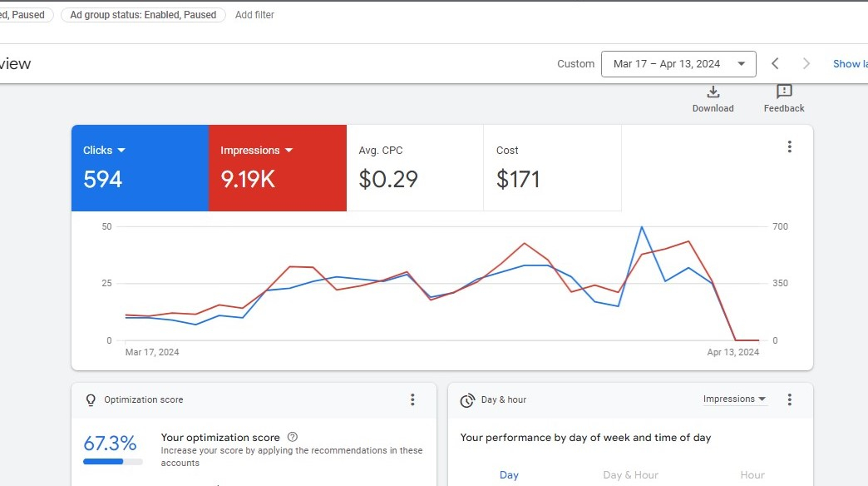The height and width of the screenshot is (486, 868).
Task: Open Optimization score card options menu
Action: pyautogui.click(x=412, y=400)
